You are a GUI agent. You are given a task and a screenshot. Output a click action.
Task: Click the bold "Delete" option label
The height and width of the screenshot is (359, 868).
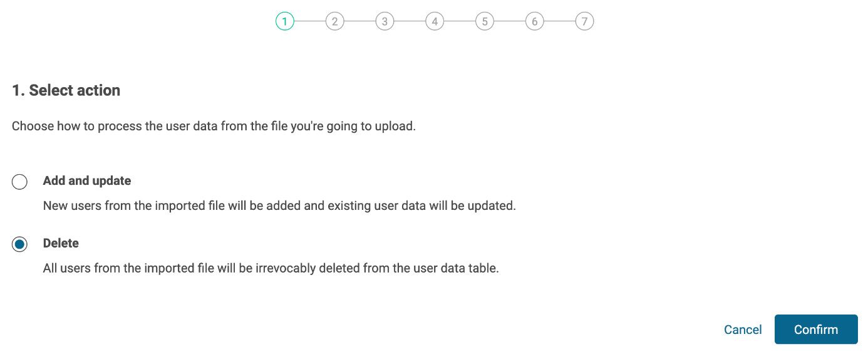click(x=61, y=243)
